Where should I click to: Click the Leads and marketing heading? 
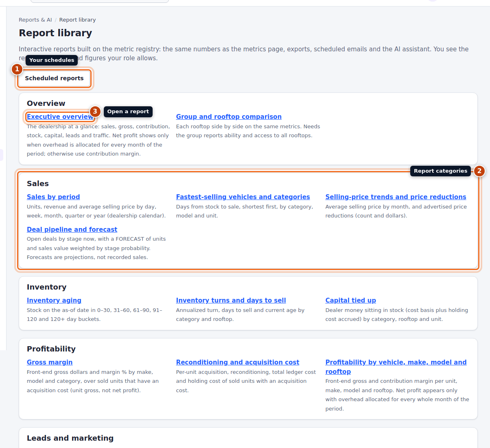tap(70, 438)
